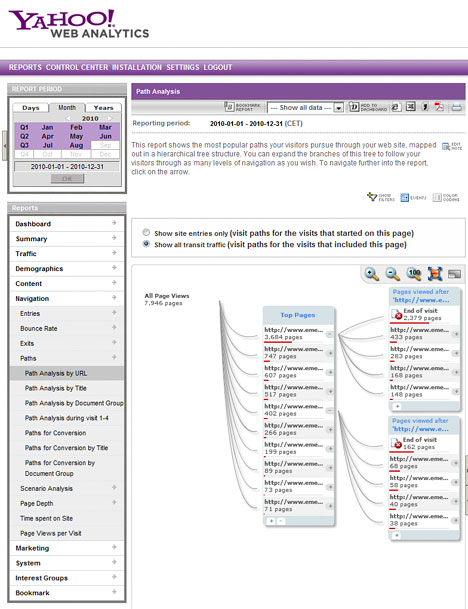
Task: Select the 517 pages entry
Action: [x=294, y=391]
